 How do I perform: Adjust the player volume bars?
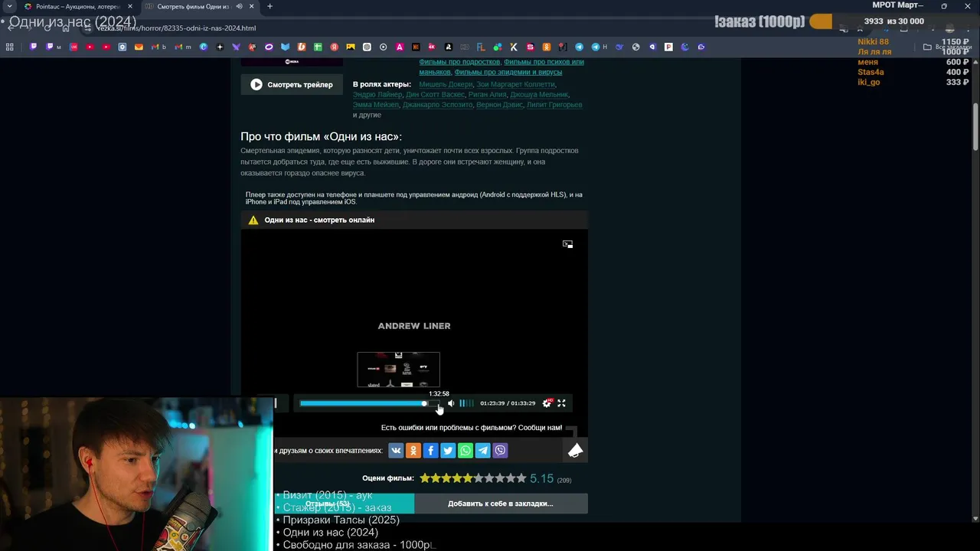click(x=466, y=403)
